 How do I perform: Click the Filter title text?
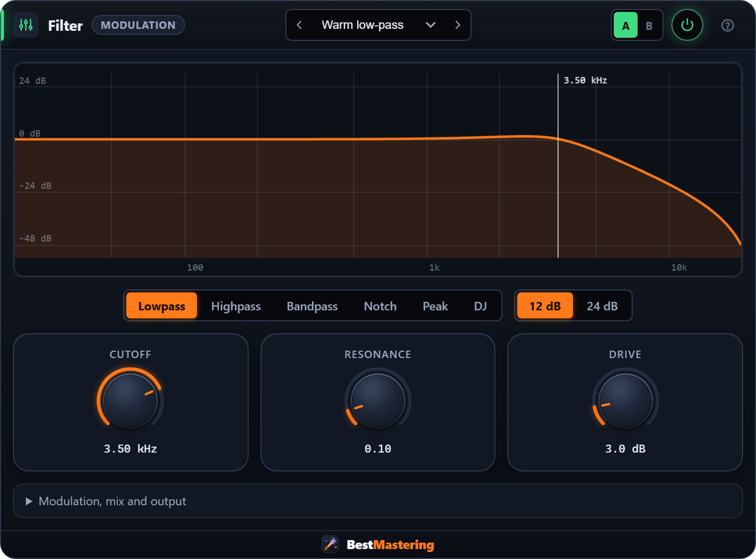pos(65,25)
